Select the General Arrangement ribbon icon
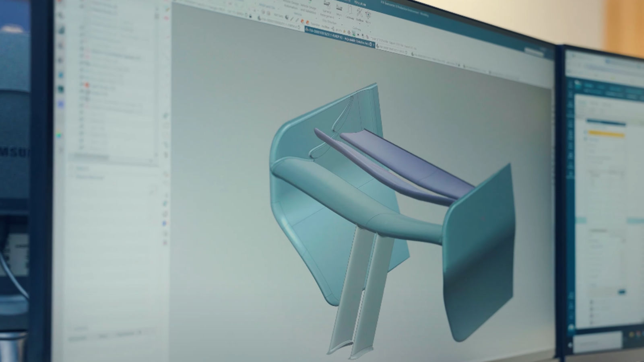 point(327,4)
